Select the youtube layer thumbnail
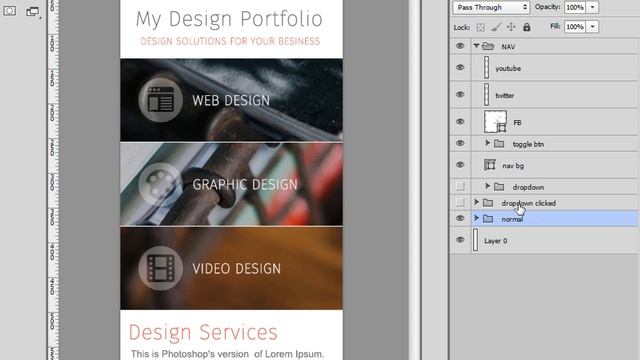 pos(487,67)
